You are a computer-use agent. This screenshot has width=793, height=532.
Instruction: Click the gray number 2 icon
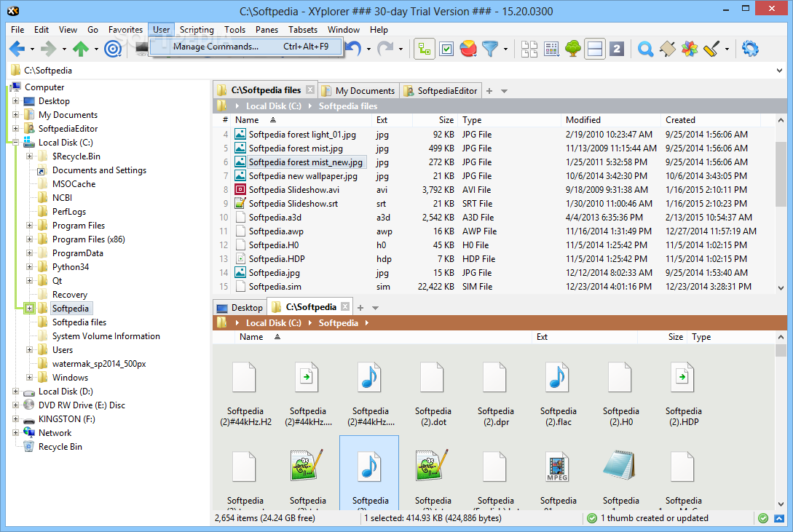[x=617, y=49]
